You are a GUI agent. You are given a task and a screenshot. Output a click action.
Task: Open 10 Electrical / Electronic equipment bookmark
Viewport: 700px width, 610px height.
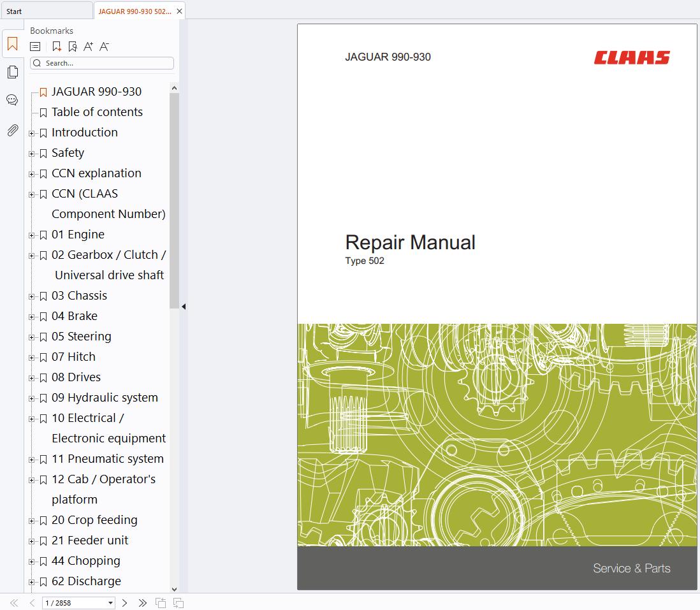point(108,428)
